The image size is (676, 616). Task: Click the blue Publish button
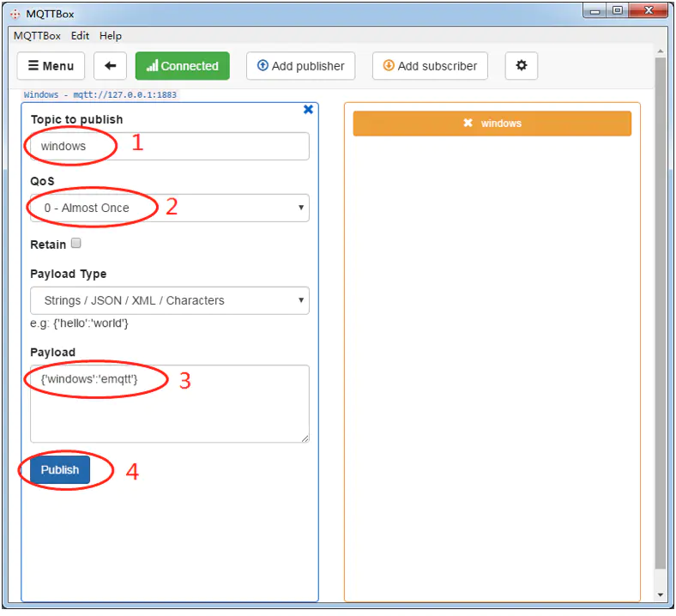60,469
